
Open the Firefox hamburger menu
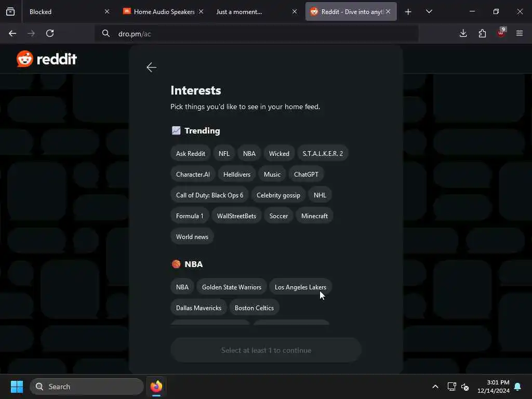point(520,33)
